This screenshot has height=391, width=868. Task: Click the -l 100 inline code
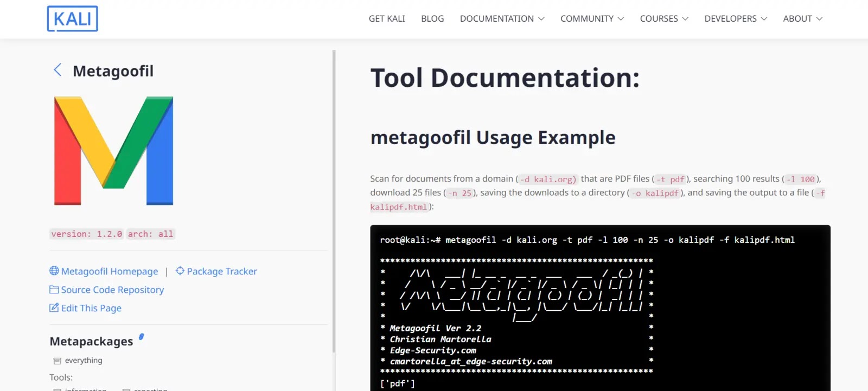click(800, 179)
